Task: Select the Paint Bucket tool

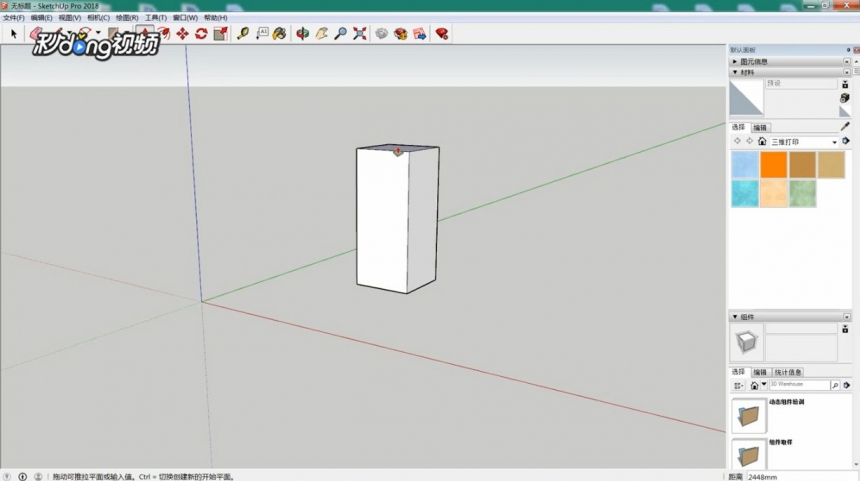Action: pyautogui.click(x=280, y=34)
